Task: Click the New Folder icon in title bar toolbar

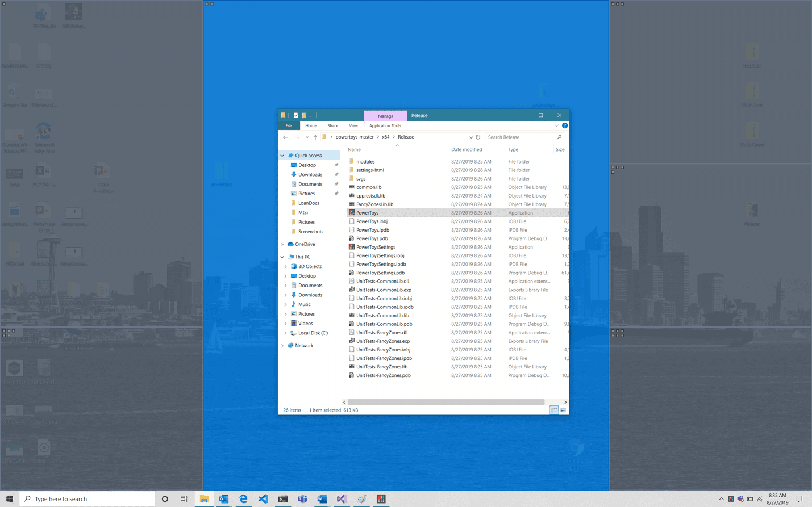Action: 304,115
